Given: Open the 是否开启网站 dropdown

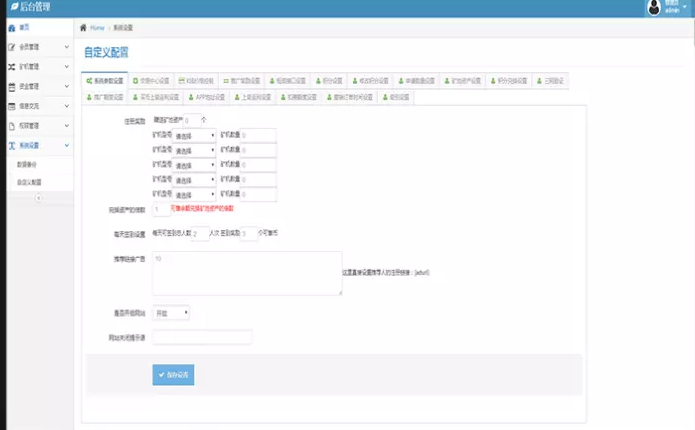Looking at the screenshot, I should (171, 313).
